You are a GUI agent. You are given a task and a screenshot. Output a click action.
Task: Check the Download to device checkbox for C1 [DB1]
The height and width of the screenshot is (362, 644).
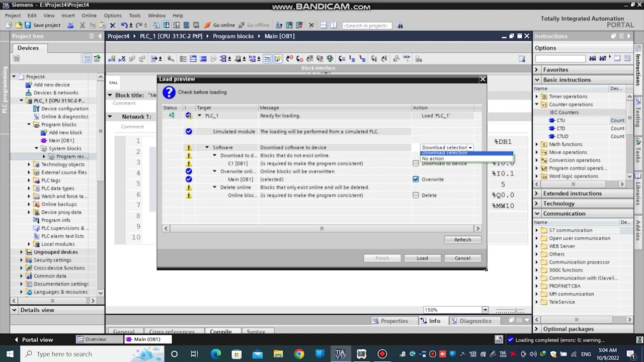[416, 163]
